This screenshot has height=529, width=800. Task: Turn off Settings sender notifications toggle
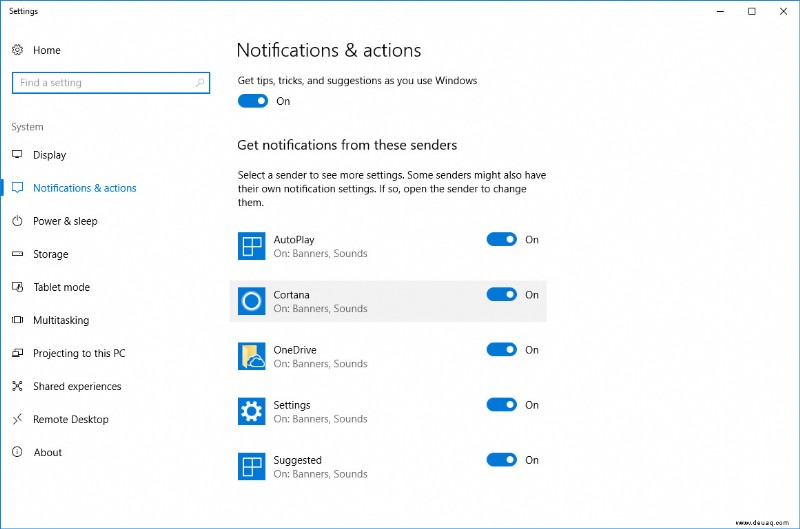click(x=502, y=405)
